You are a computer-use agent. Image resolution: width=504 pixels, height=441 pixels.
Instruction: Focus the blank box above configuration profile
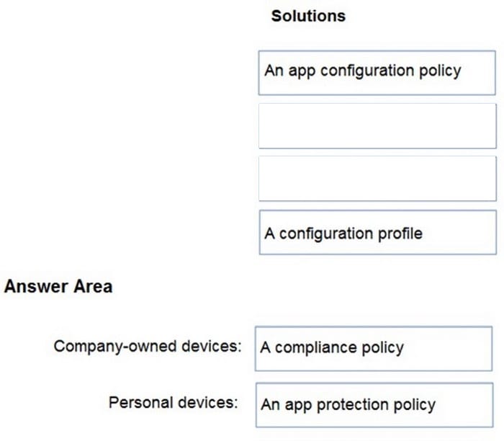[x=377, y=179]
